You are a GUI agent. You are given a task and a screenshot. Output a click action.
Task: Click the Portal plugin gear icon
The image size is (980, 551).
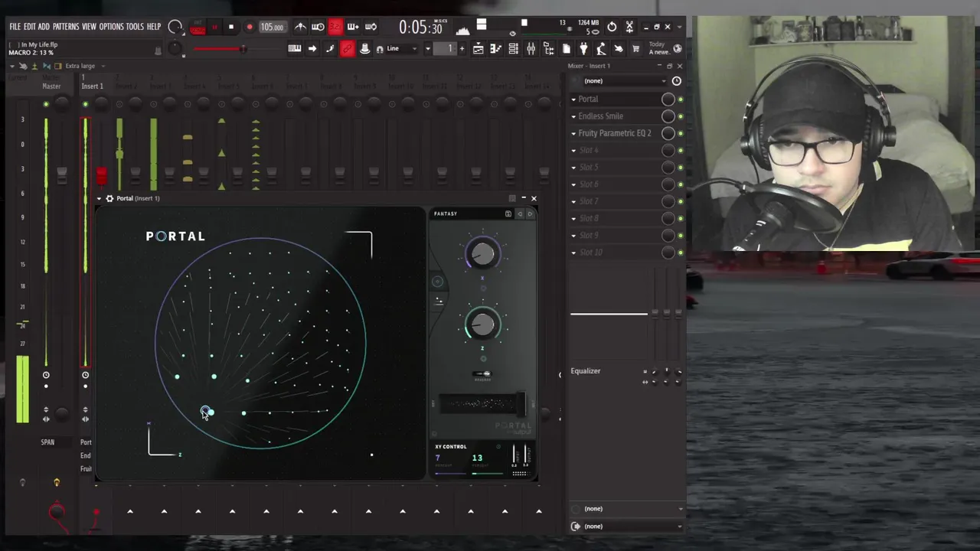109,198
